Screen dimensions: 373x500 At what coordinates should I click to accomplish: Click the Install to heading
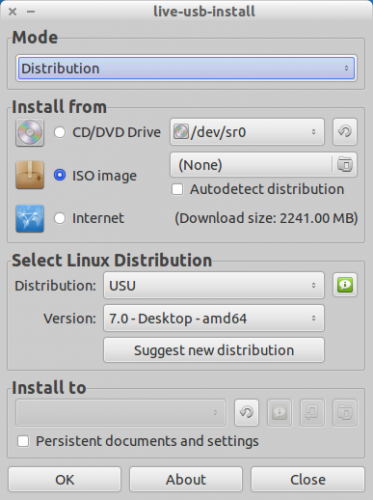49,387
